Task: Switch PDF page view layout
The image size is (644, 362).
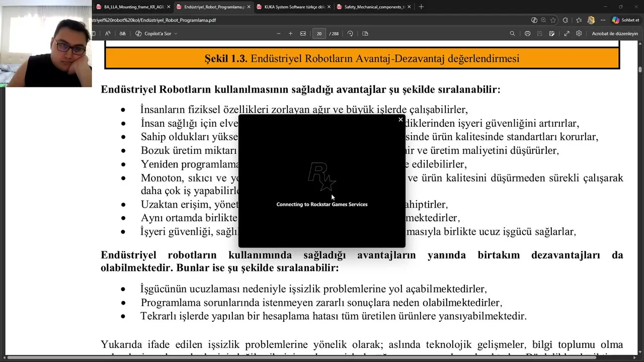Action: click(x=365, y=34)
